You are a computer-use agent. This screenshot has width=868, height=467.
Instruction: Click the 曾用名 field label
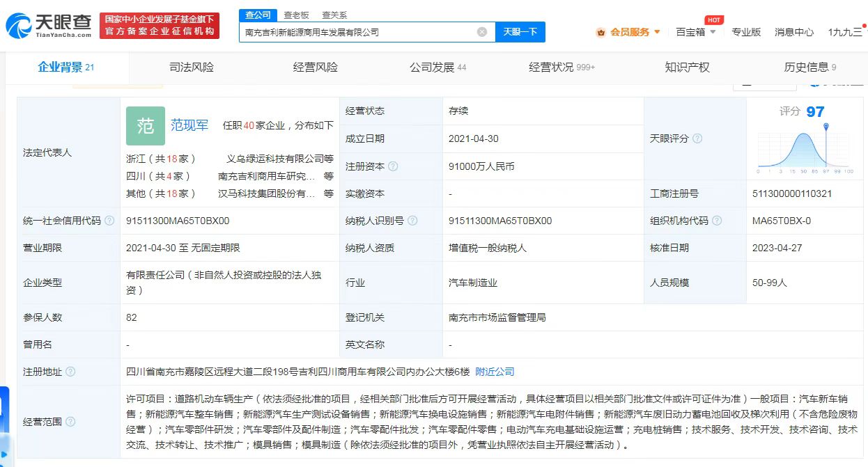(38, 345)
